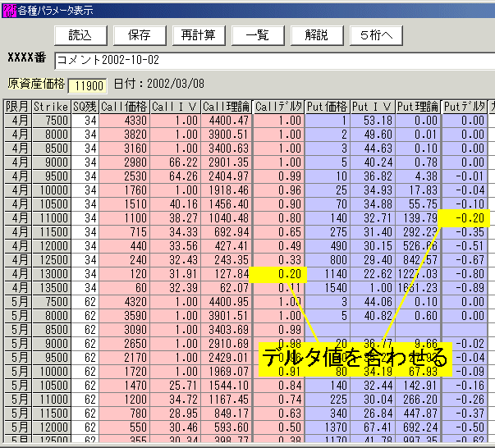Click Call theoretical cell 2404.97
The image size is (495, 448).
[227, 176]
